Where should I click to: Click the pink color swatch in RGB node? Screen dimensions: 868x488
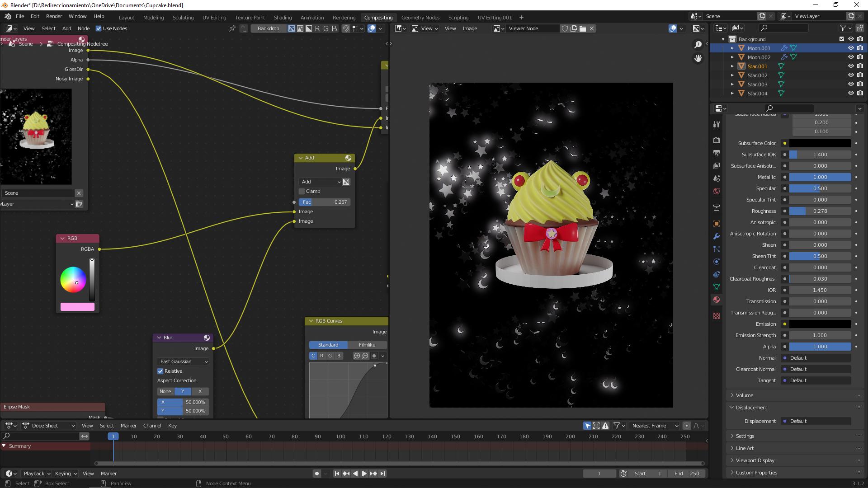click(77, 307)
